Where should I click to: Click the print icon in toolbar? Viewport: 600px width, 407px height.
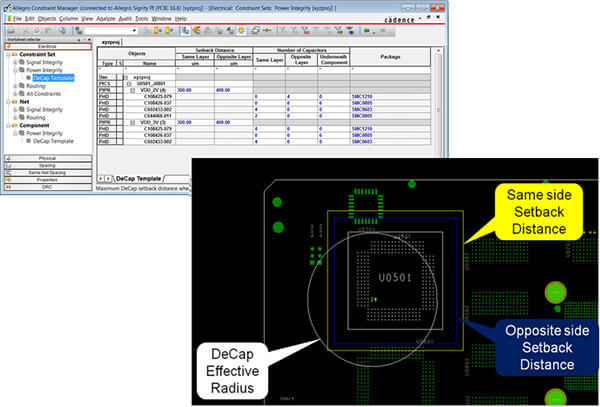11,31
